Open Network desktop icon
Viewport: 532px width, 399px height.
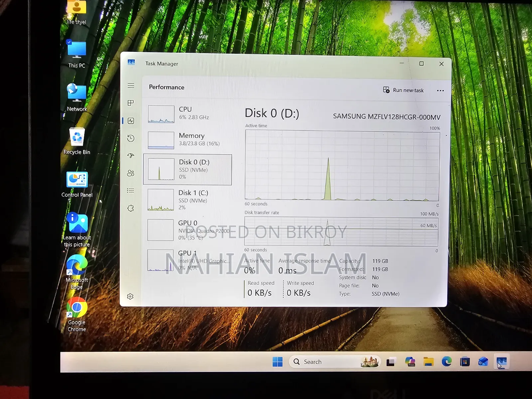click(x=77, y=97)
